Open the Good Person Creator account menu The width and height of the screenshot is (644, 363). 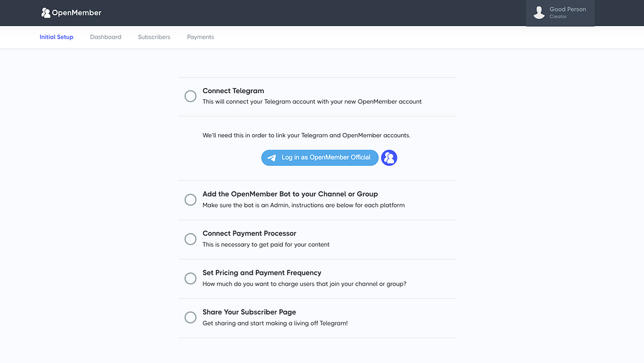click(x=560, y=13)
